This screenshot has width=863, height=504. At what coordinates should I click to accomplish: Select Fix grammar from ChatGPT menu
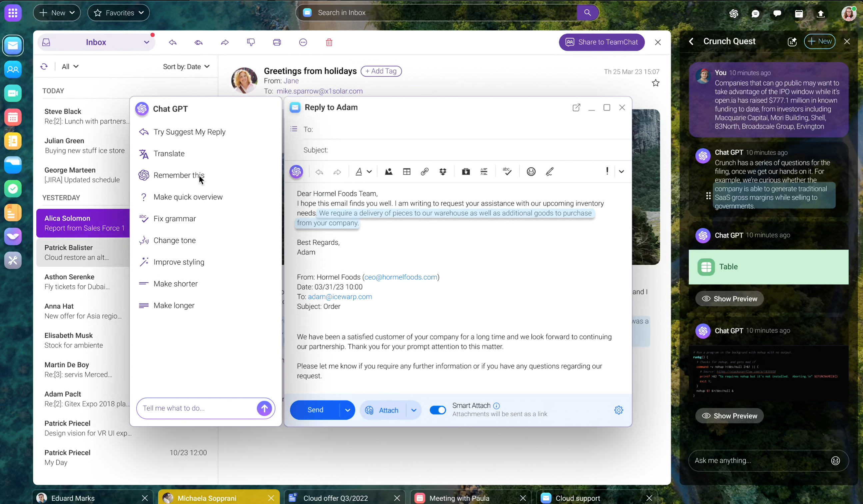pos(175,219)
